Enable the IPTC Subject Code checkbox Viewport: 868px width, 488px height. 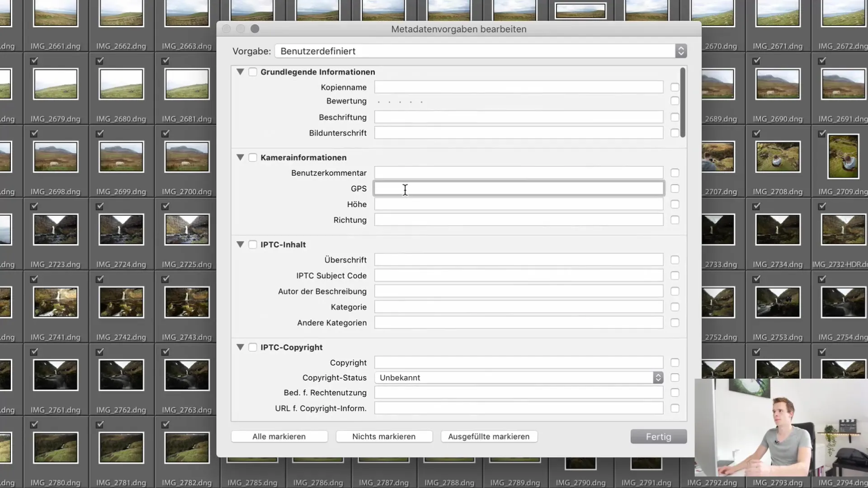(675, 276)
